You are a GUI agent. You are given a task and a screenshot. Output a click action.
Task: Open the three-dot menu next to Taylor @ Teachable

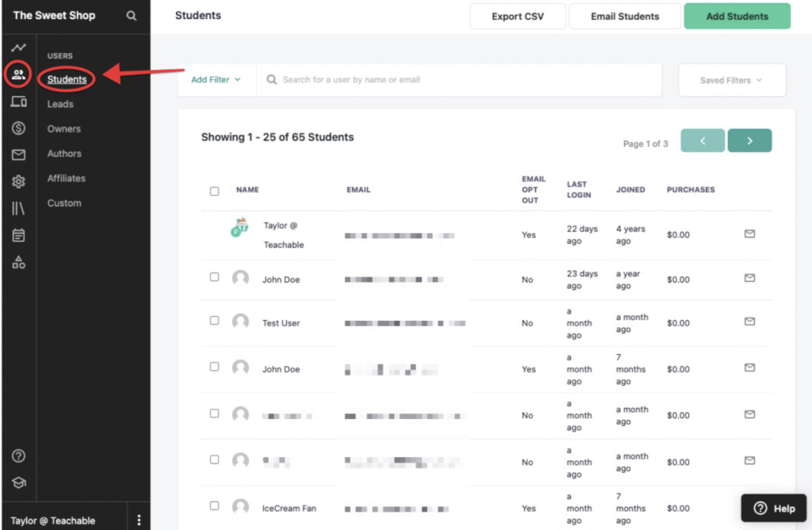[x=139, y=520]
